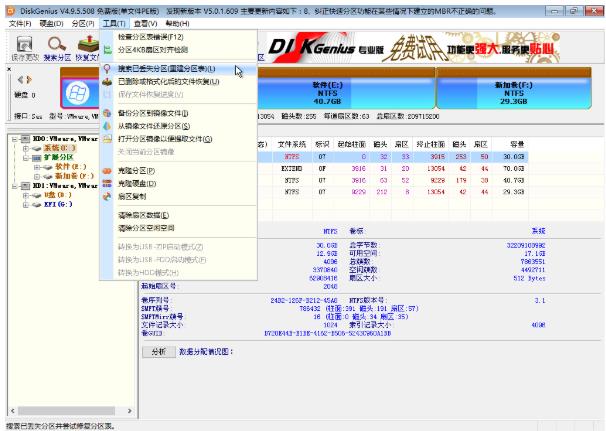This screenshot has width=606, height=431.
Task: Open the 查看(V) menu
Action: (146, 24)
